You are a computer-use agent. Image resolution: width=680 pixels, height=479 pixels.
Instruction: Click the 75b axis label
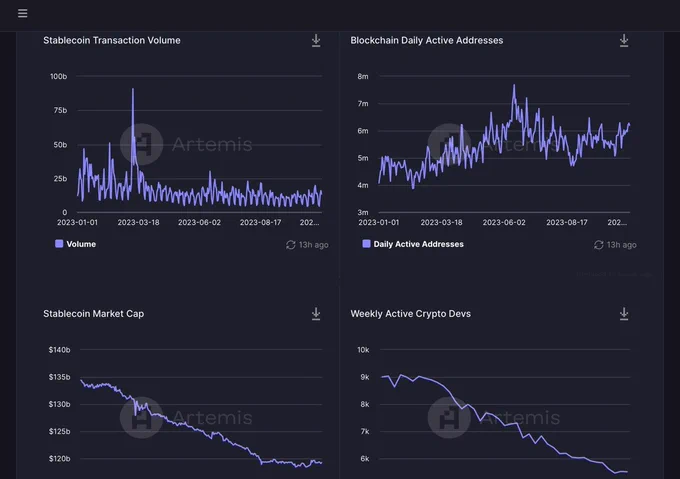60,111
